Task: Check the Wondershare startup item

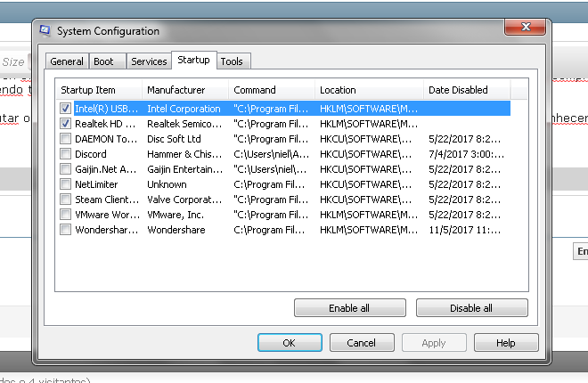Action: pos(66,230)
